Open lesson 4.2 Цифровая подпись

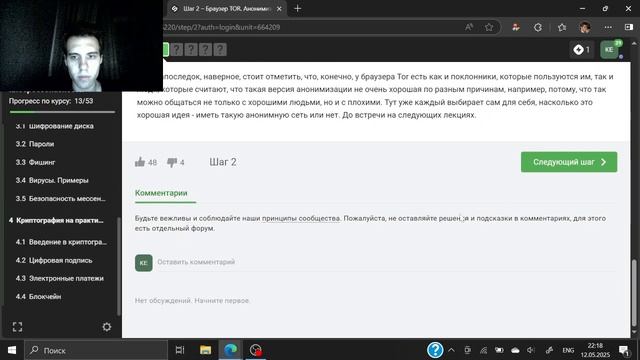tap(54, 260)
